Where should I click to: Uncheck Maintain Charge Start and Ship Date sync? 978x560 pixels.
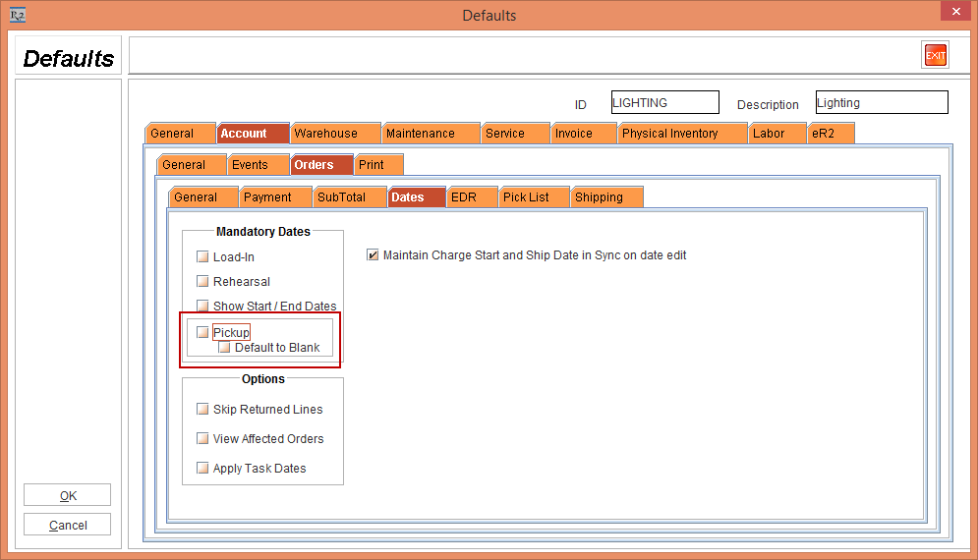point(373,255)
